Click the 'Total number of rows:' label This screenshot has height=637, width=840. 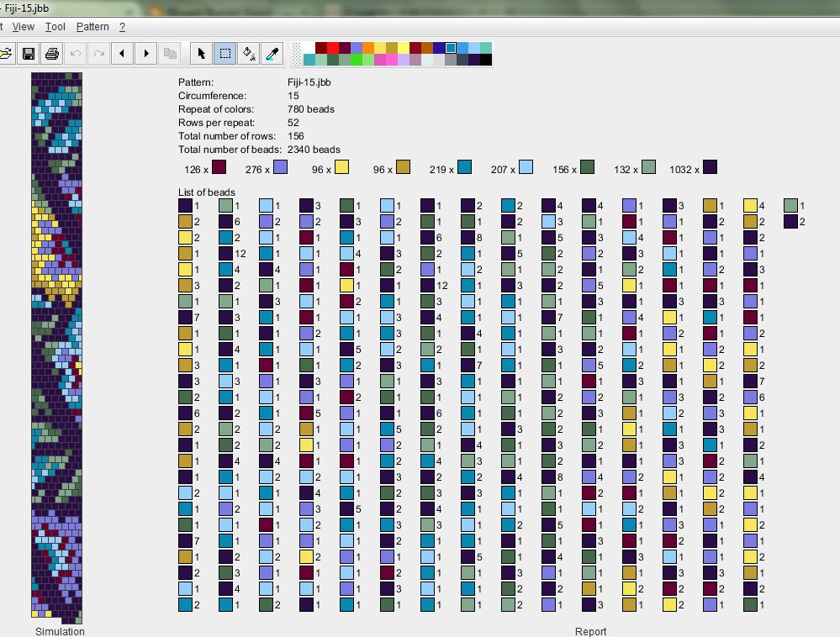(227, 136)
